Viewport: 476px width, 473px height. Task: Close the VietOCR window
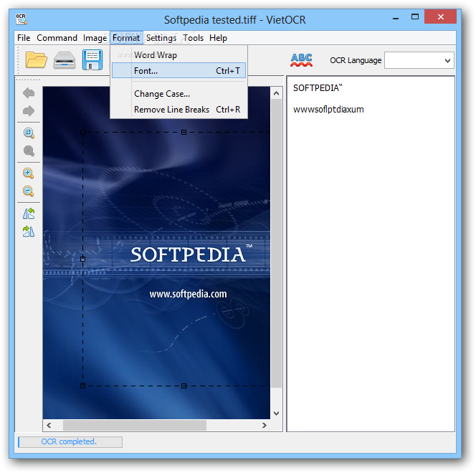click(x=440, y=17)
